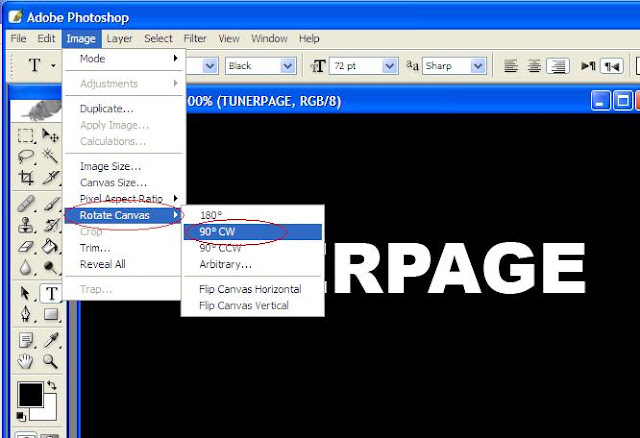
Task: Open the Window menu
Action: 269,38
